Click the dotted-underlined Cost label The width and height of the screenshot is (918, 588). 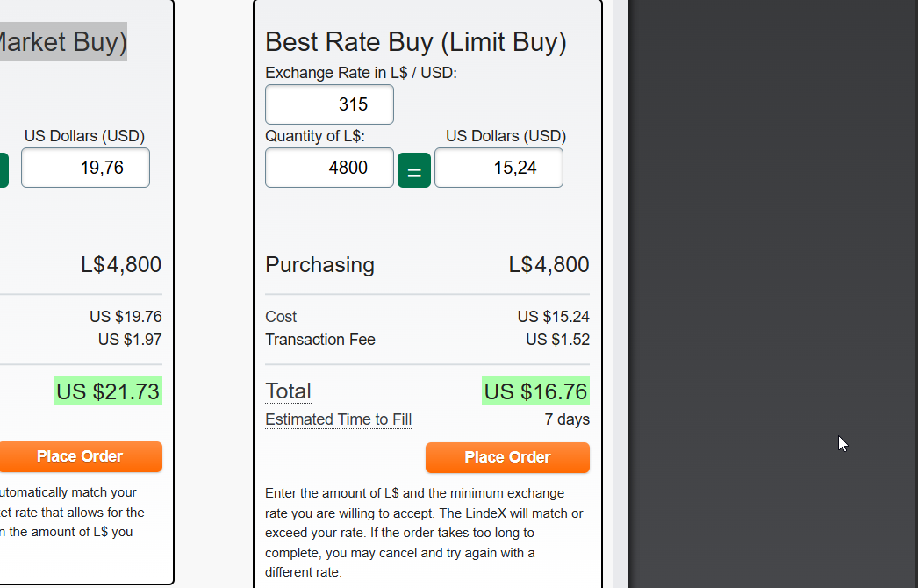[281, 317]
